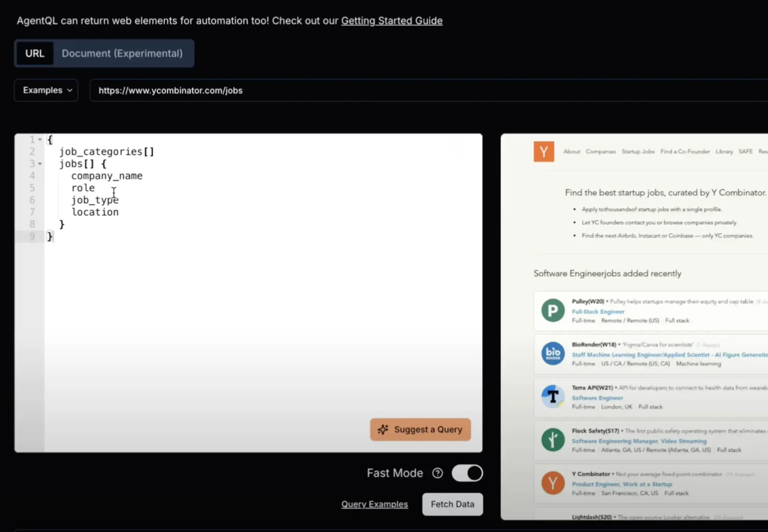Open About in the preview navigation

[x=572, y=151]
